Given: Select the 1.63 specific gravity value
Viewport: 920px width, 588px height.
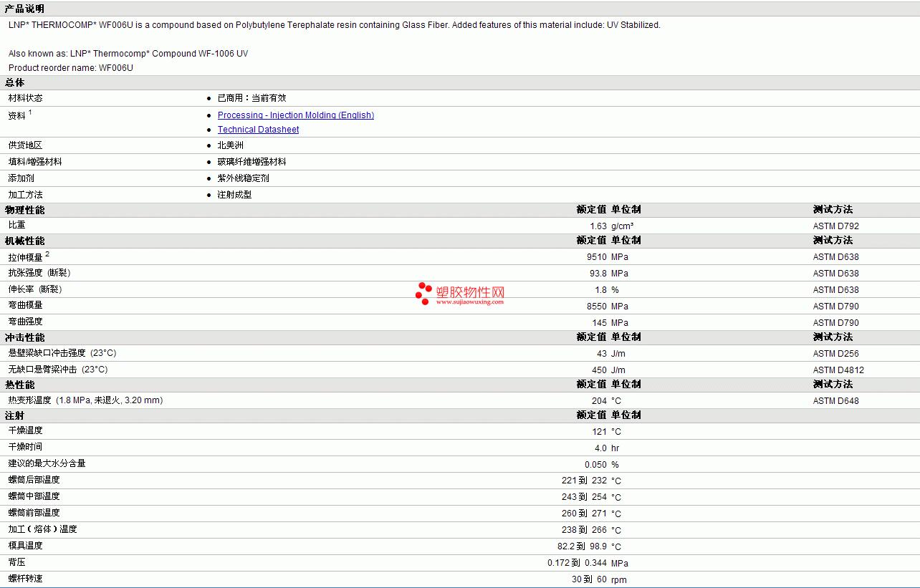Looking at the screenshot, I should [x=598, y=226].
